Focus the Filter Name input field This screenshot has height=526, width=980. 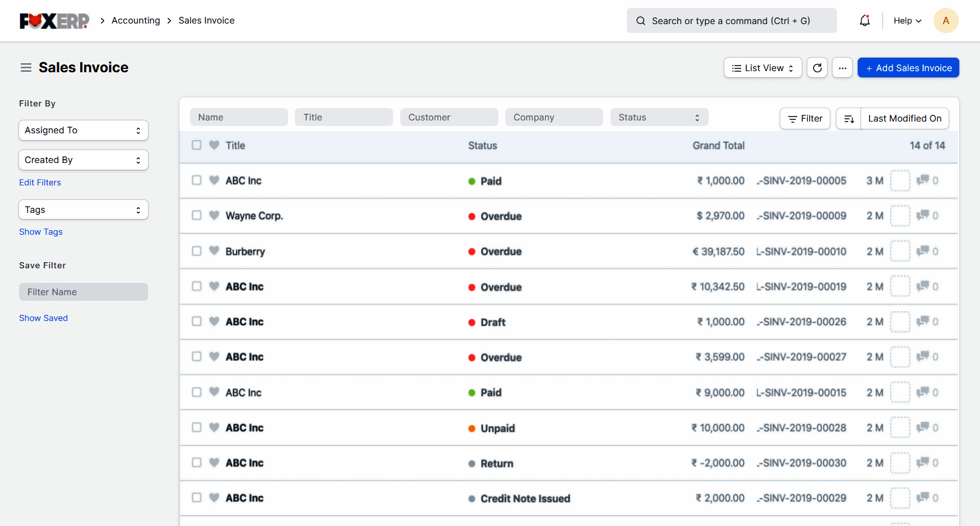83,292
